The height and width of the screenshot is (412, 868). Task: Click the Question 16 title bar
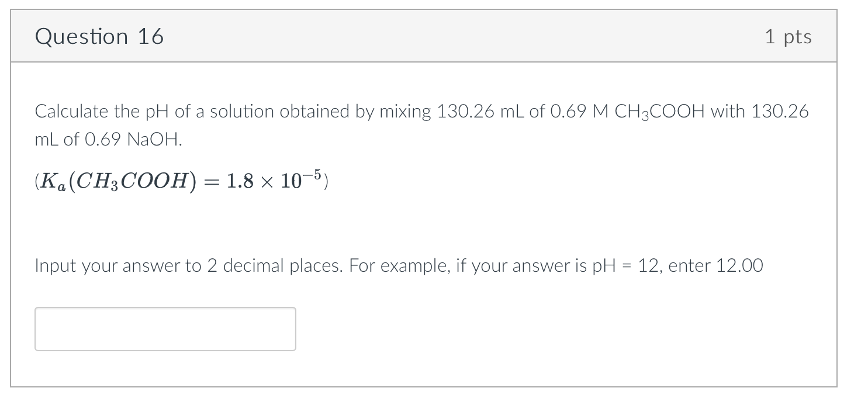pyautogui.click(x=409, y=36)
